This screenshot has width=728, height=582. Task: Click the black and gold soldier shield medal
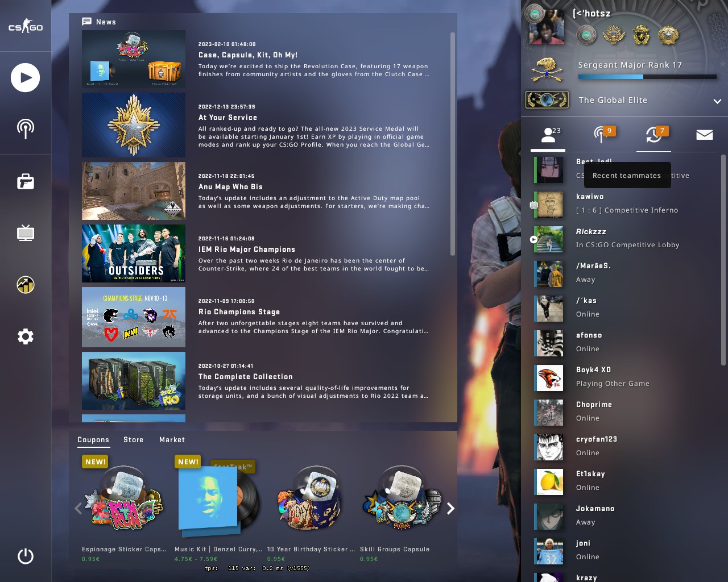642,35
